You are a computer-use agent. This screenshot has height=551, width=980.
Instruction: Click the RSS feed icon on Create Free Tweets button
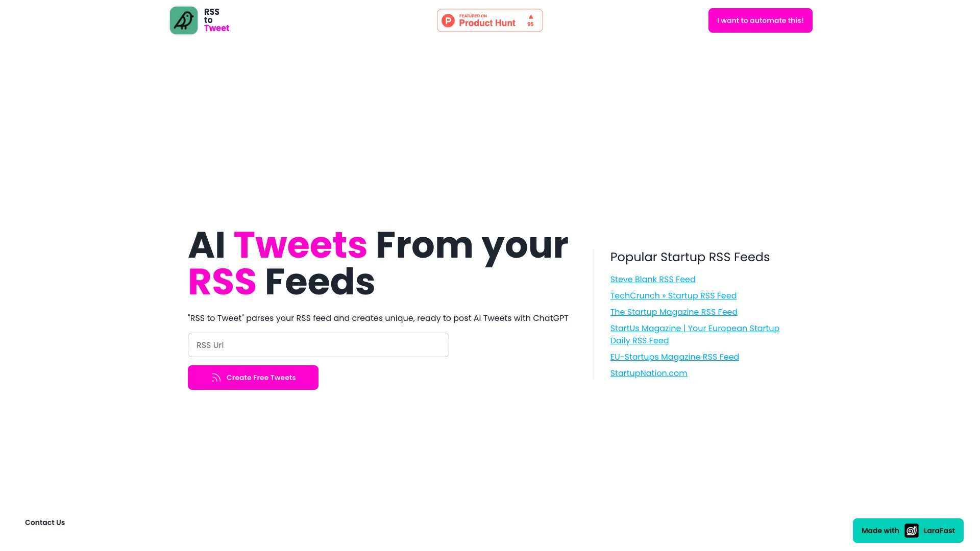point(216,378)
